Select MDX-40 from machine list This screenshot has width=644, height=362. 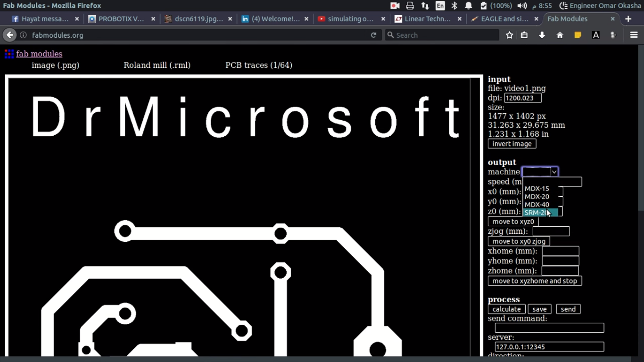coord(541,205)
